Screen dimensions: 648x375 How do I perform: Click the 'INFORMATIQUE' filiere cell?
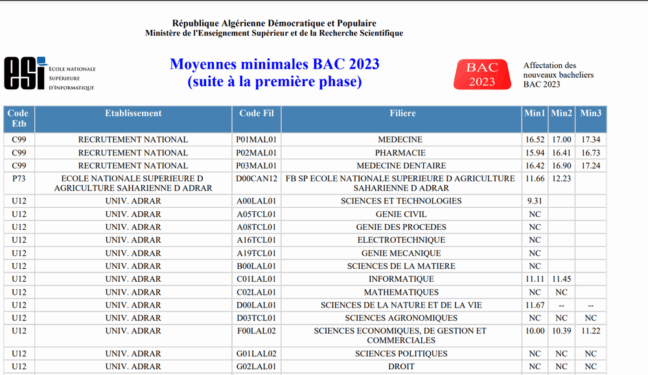401,279
